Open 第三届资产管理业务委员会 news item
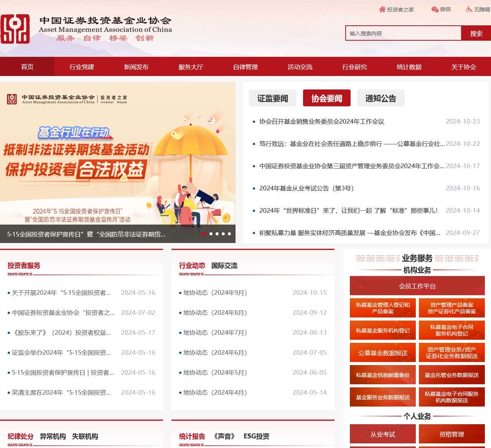This screenshot has width=491, height=448. pyautogui.click(x=352, y=166)
